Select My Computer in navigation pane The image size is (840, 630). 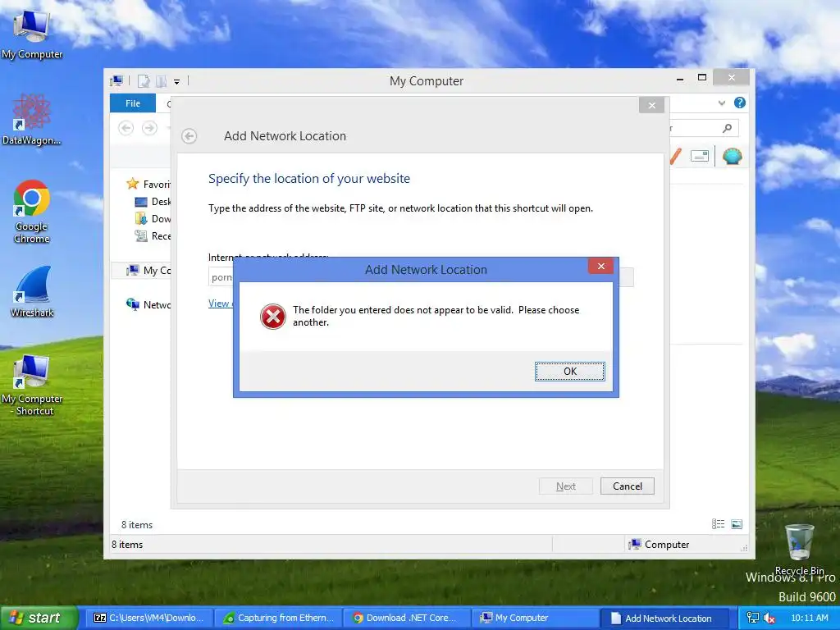pos(148,271)
